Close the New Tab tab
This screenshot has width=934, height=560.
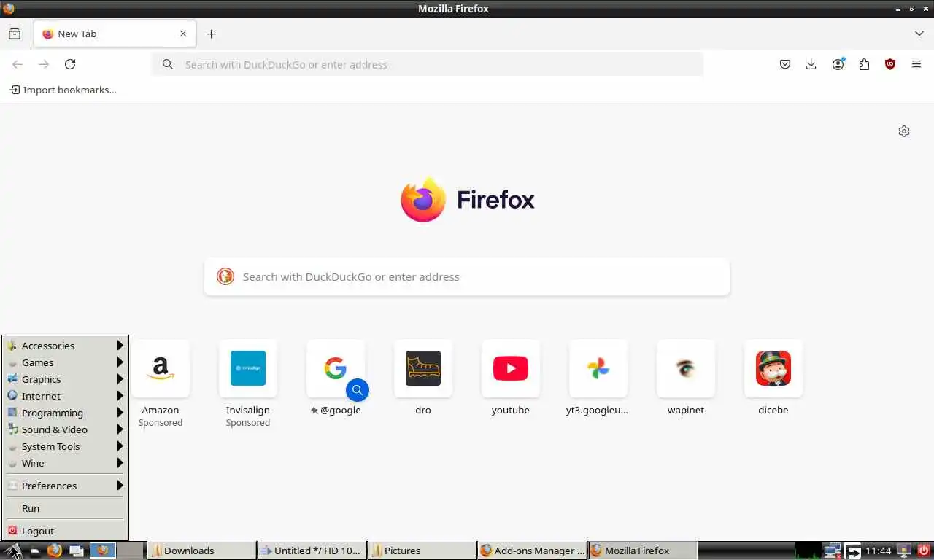[x=183, y=34]
